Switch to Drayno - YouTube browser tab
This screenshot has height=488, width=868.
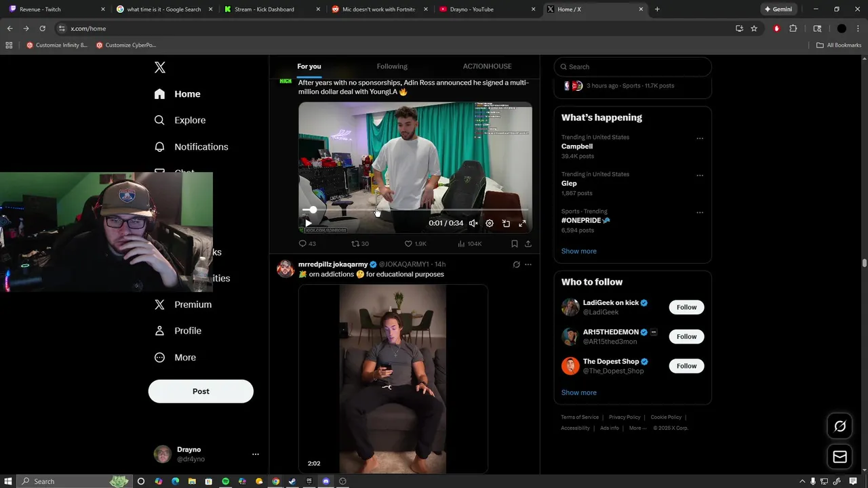486,9
